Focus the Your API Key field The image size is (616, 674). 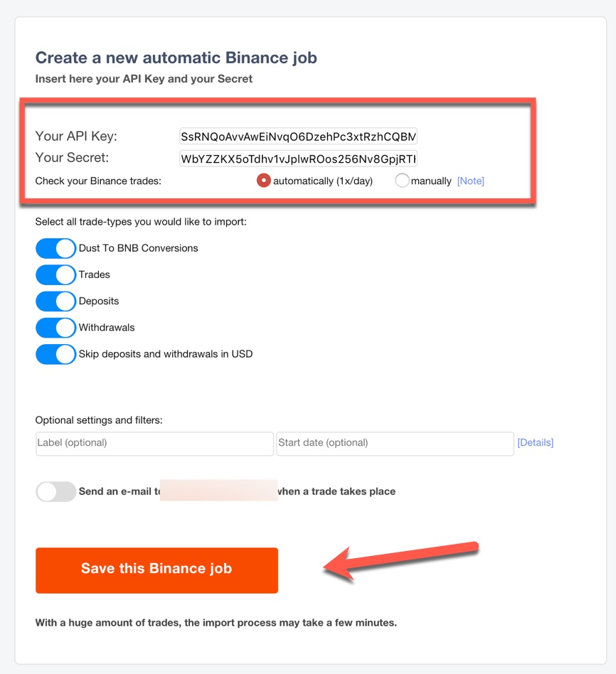298,137
